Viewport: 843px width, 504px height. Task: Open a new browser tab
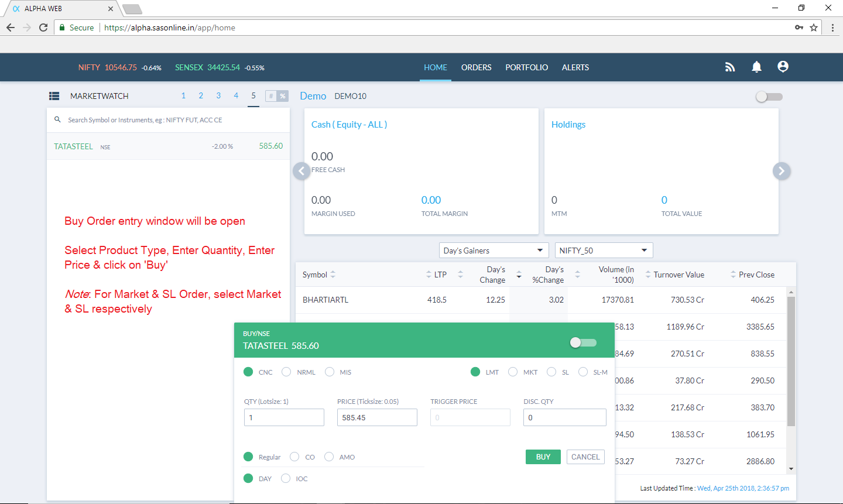(132, 9)
